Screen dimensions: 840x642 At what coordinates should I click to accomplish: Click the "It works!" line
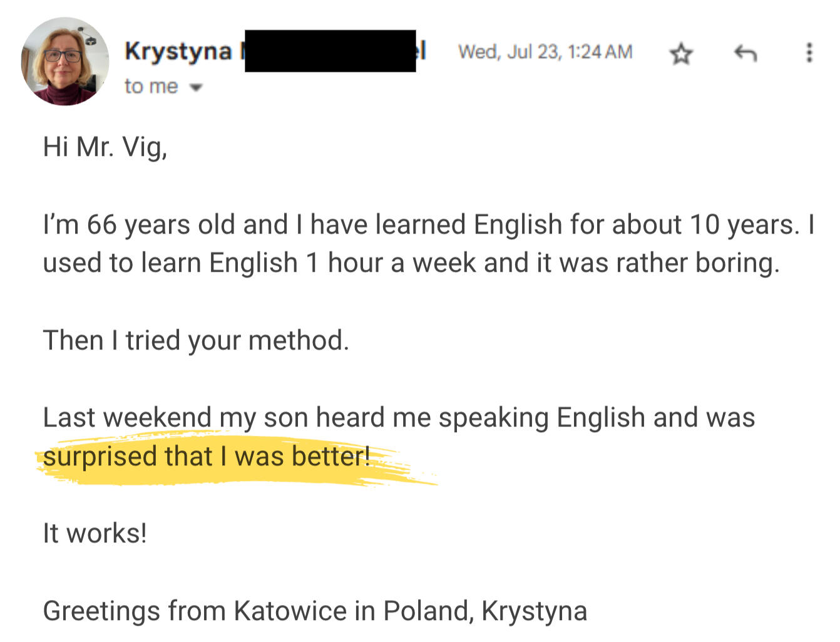click(x=95, y=534)
